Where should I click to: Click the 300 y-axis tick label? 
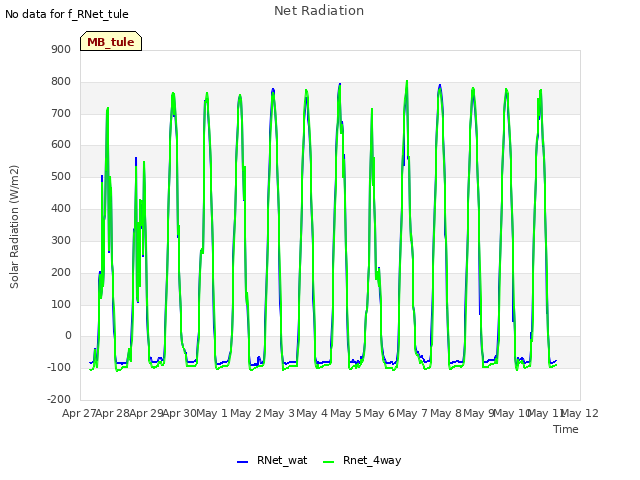(x=61, y=240)
